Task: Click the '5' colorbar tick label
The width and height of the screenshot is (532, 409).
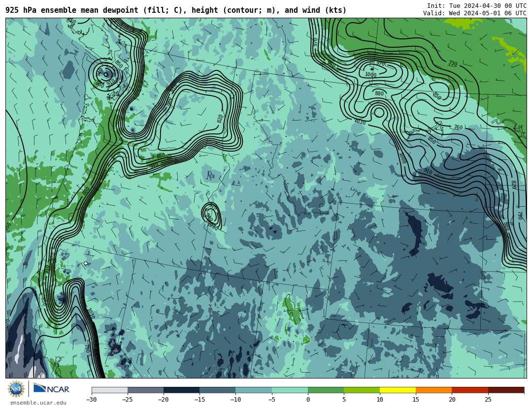Action: (x=344, y=400)
